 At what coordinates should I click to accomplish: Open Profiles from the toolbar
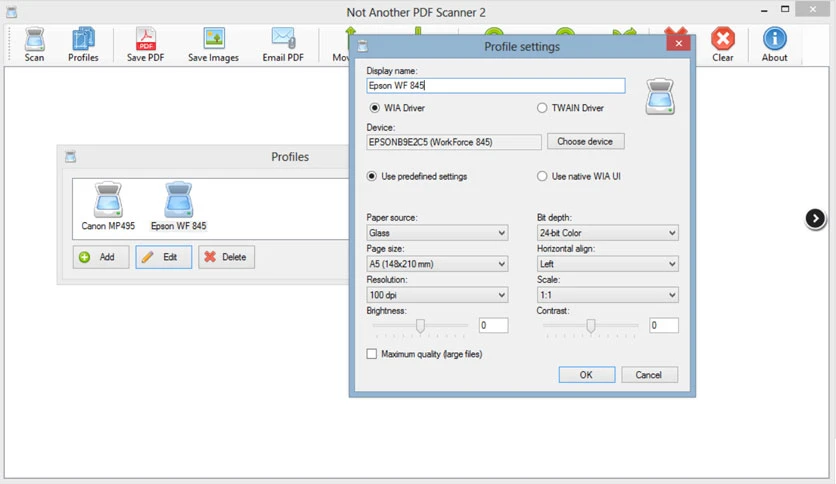click(x=83, y=45)
